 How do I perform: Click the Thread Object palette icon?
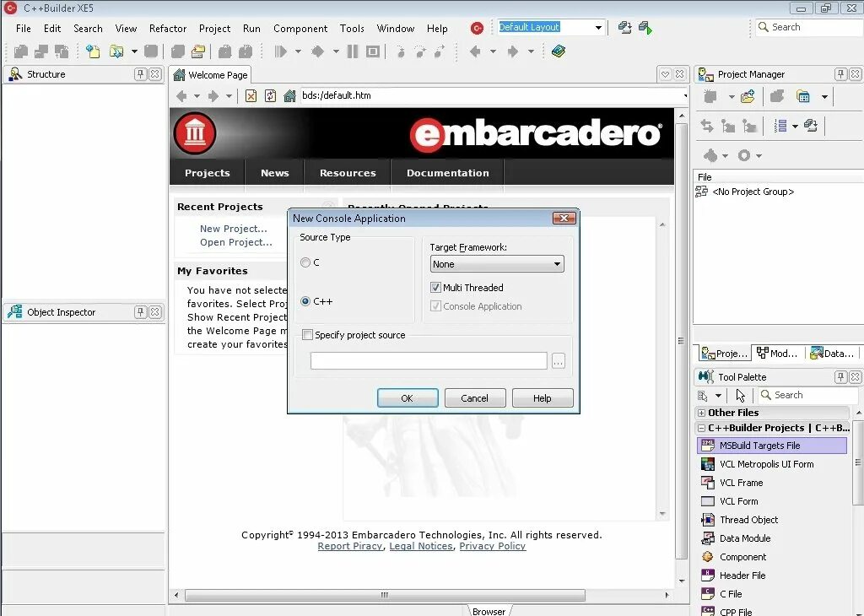[x=708, y=520]
